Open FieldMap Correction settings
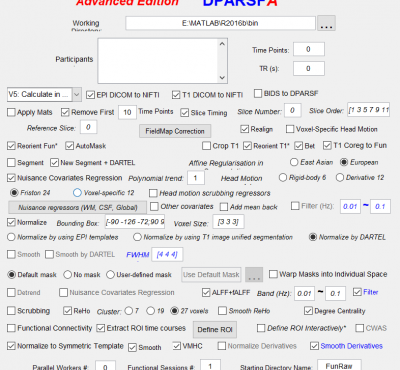Screen dimensions: 400x370 click(x=175, y=131)
